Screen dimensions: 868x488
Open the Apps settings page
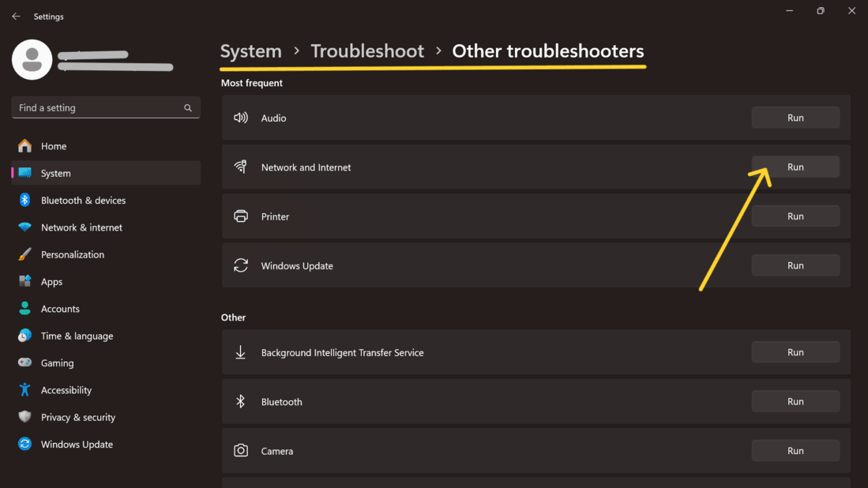106,282
